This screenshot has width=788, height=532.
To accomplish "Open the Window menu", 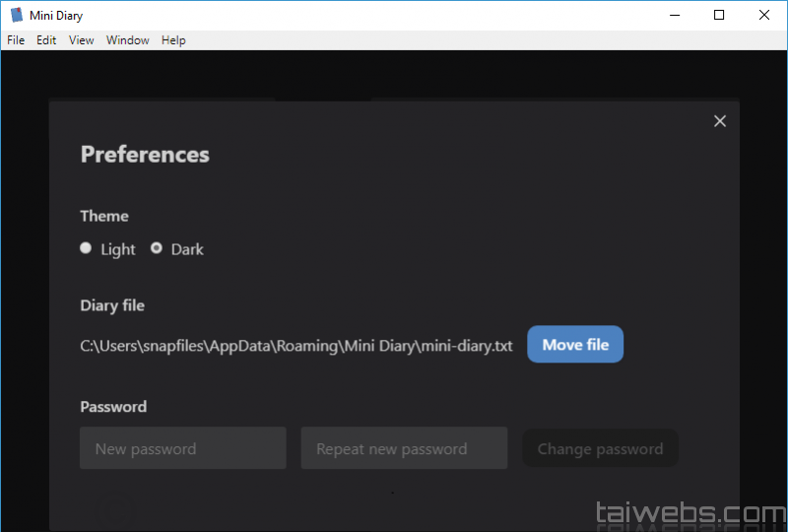I will click(x=128, y=40).
